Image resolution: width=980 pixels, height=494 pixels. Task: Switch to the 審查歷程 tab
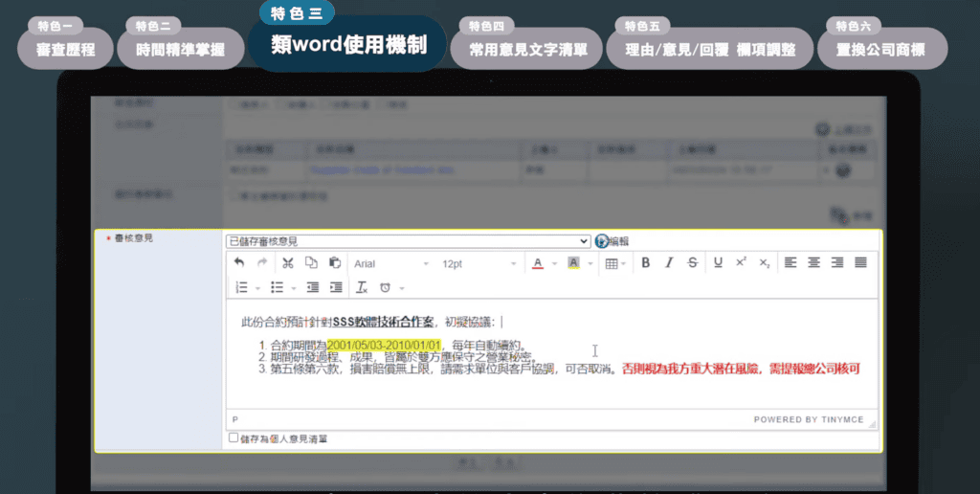tap(65, 50)
